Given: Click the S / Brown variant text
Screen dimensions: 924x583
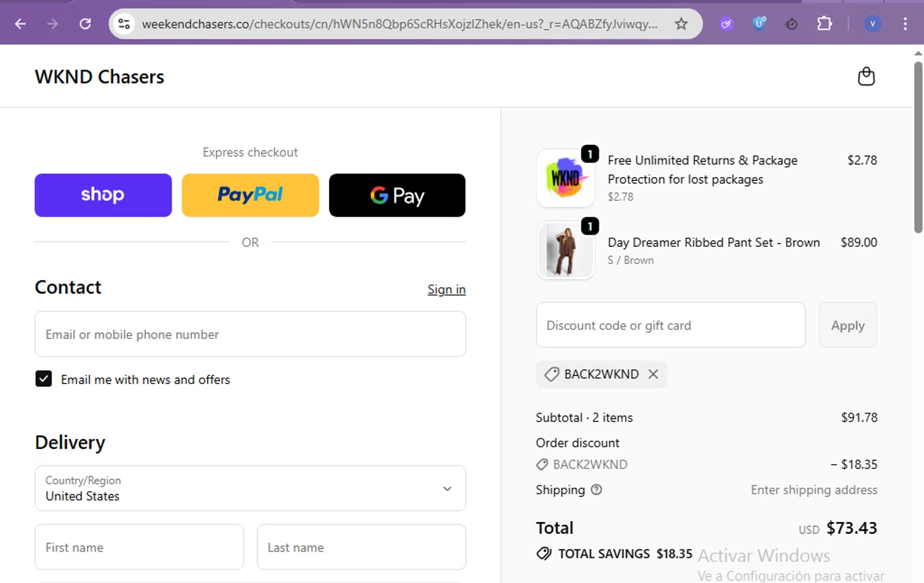Looking at the screenshot, I should (631, 260).
